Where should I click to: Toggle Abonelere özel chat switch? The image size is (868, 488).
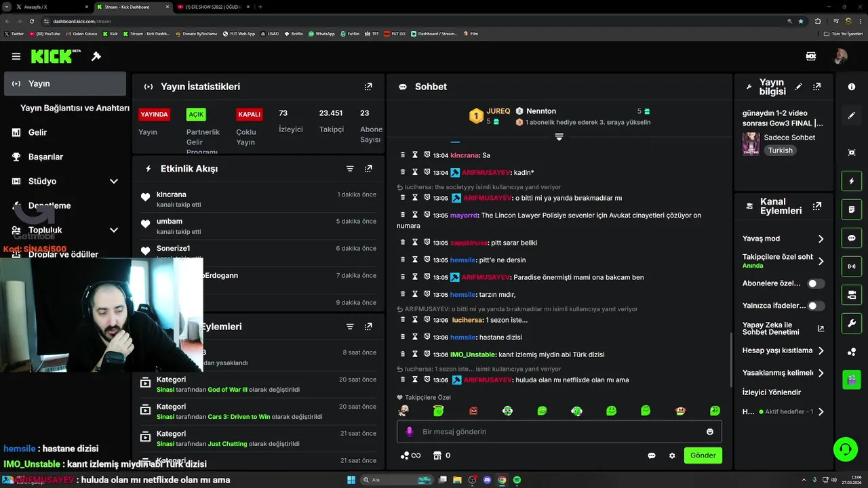[x=816, y=283]
